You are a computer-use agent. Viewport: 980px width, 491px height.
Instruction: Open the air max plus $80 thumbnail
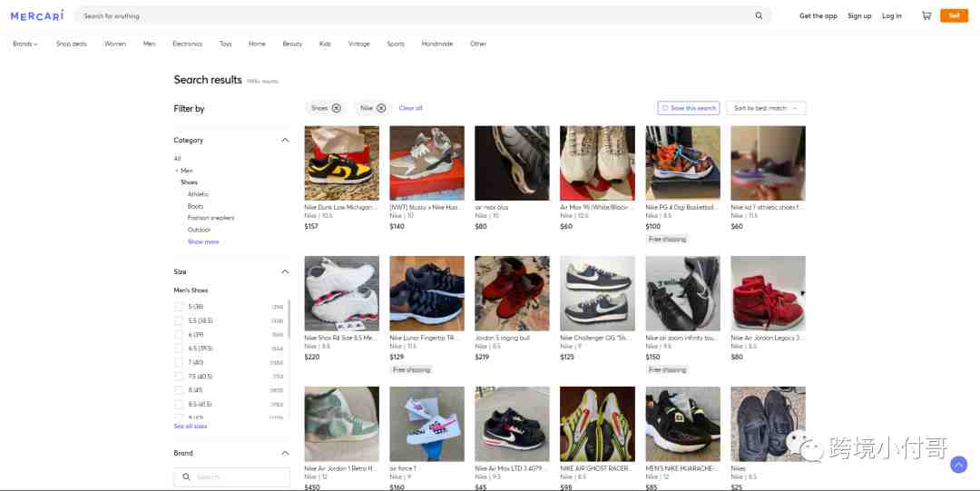[x=512, y=162]
